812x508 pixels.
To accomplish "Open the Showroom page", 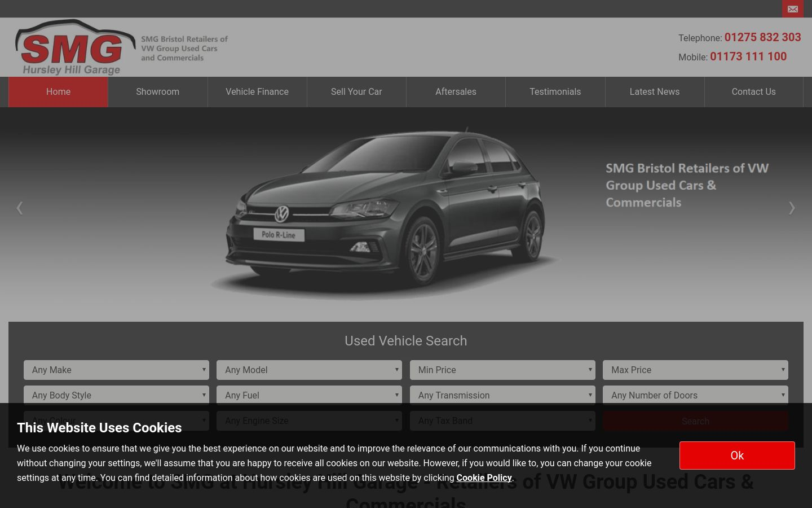I will pos(158,92).
